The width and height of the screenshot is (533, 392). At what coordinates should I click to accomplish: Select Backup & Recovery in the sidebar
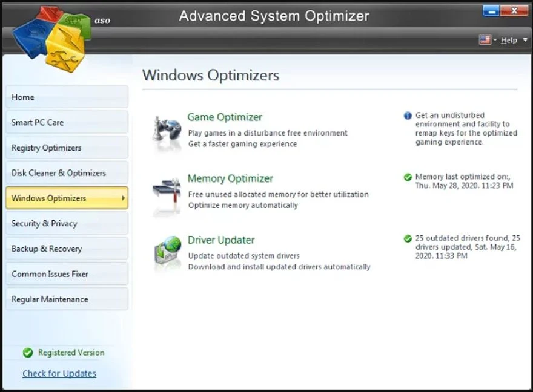tap(67, 249)
